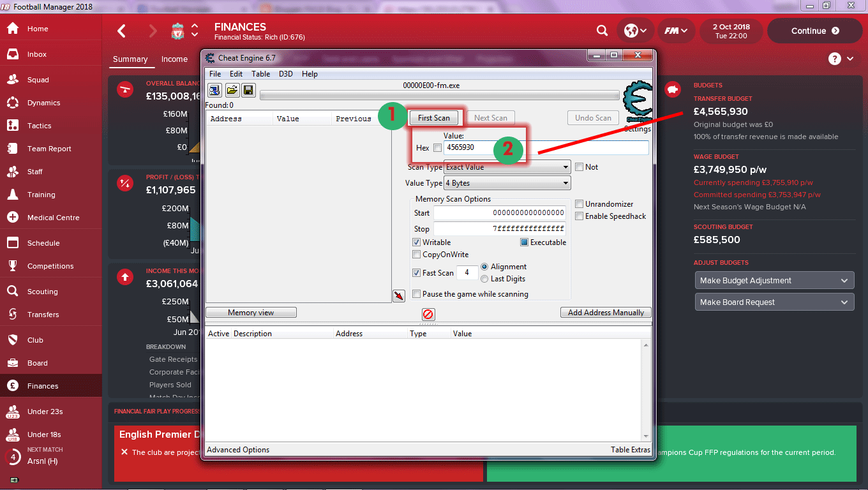Check Enable Speedhack
The width and height of the screenshot is (868, 490).
click(x=579, y=216)
